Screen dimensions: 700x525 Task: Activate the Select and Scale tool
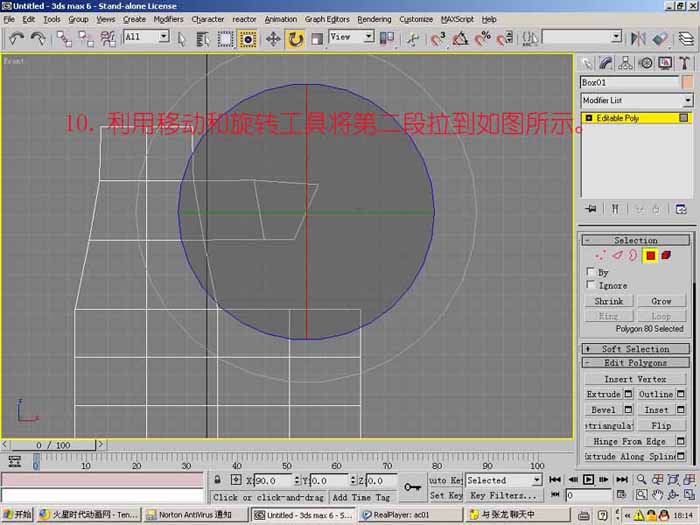[x=317, y=39]
